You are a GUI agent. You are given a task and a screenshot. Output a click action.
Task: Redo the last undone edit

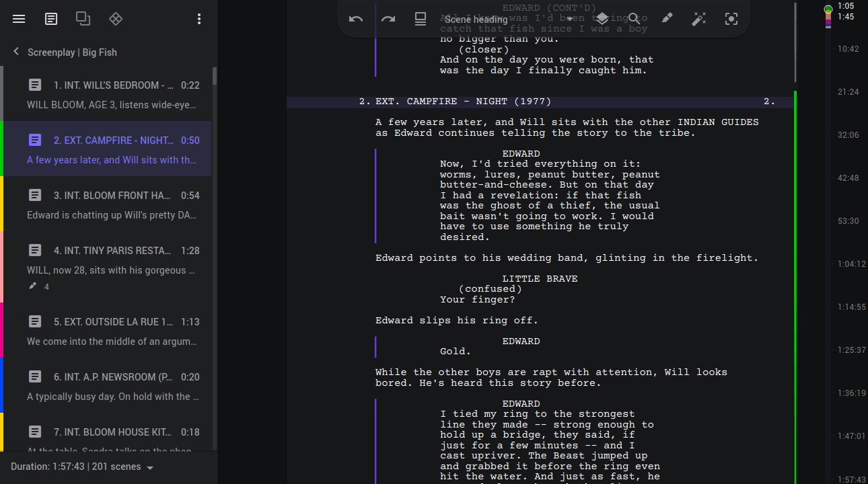[x=388, y=19]
